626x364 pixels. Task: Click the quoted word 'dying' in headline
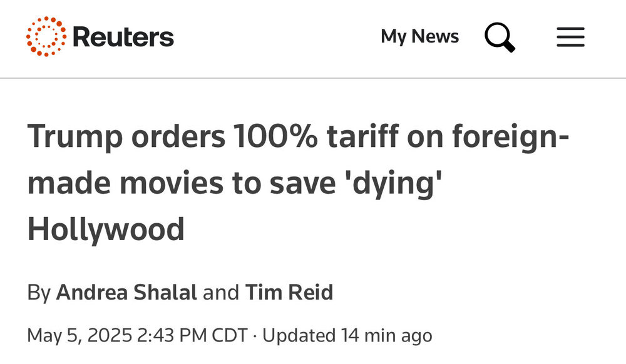pos(391,184)
